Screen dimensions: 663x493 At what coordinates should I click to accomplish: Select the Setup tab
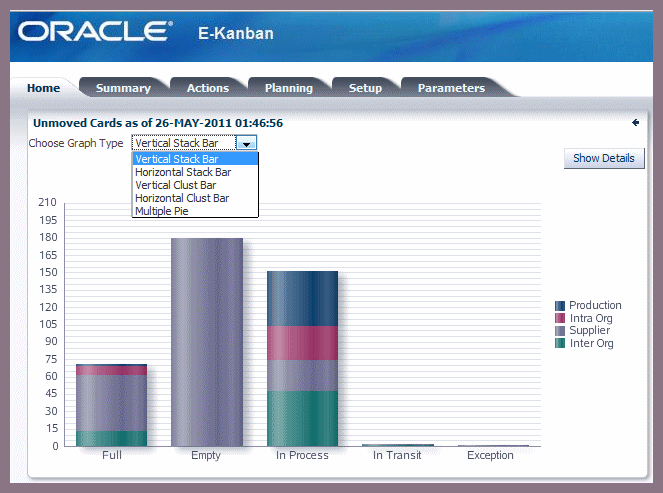click(365, 88)
